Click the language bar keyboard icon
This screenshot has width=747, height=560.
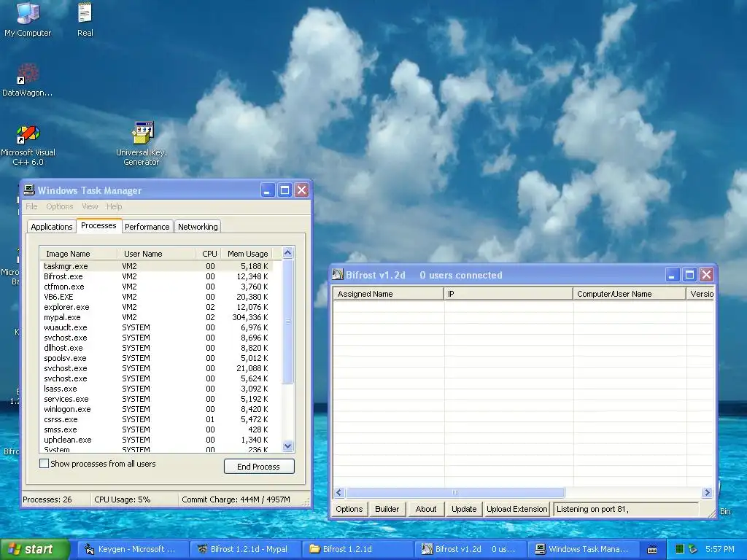[651, 550]
